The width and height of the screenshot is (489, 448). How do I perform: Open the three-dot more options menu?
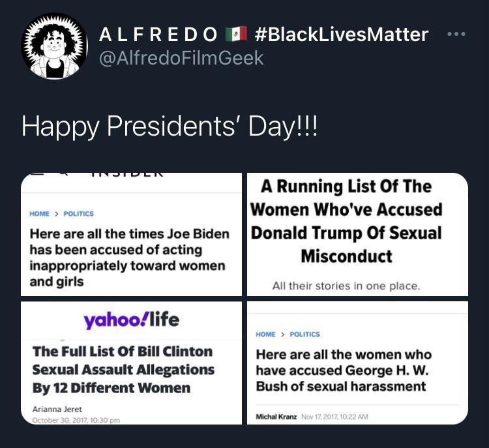click(x=456, y=34)
